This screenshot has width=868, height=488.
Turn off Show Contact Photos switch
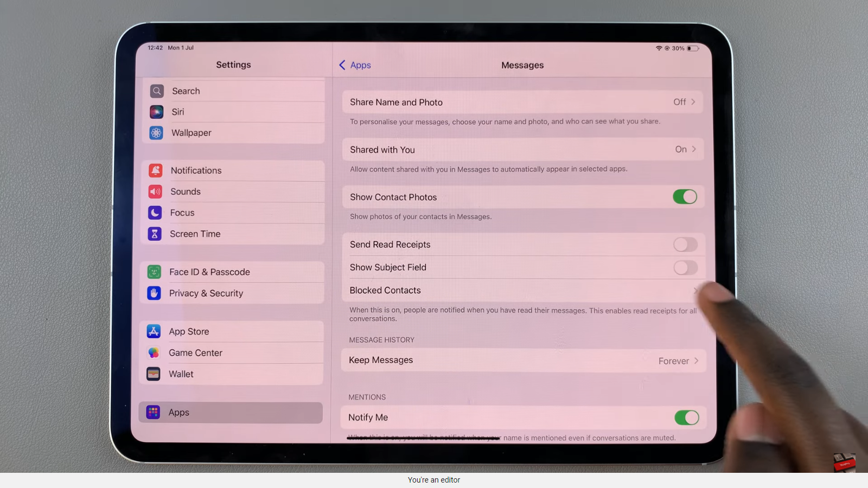pyautogui.click(x=685, y=197)
